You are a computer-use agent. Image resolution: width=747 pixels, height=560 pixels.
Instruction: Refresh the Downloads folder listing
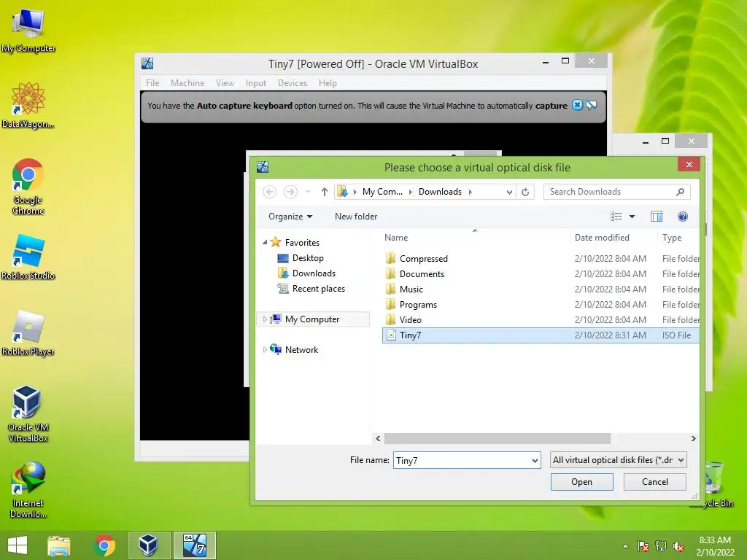(525, 192)
